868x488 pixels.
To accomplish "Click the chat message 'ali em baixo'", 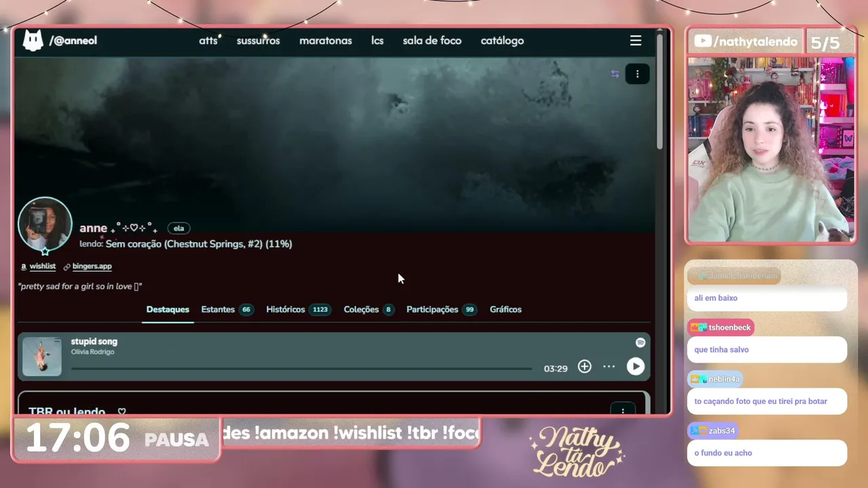I will pos(716,298).
